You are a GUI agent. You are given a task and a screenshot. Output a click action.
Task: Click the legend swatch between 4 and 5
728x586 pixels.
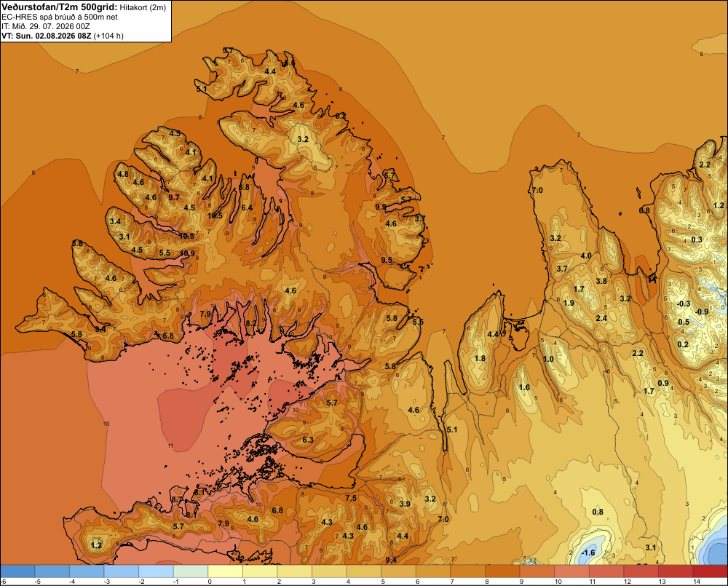pos(364,571)
